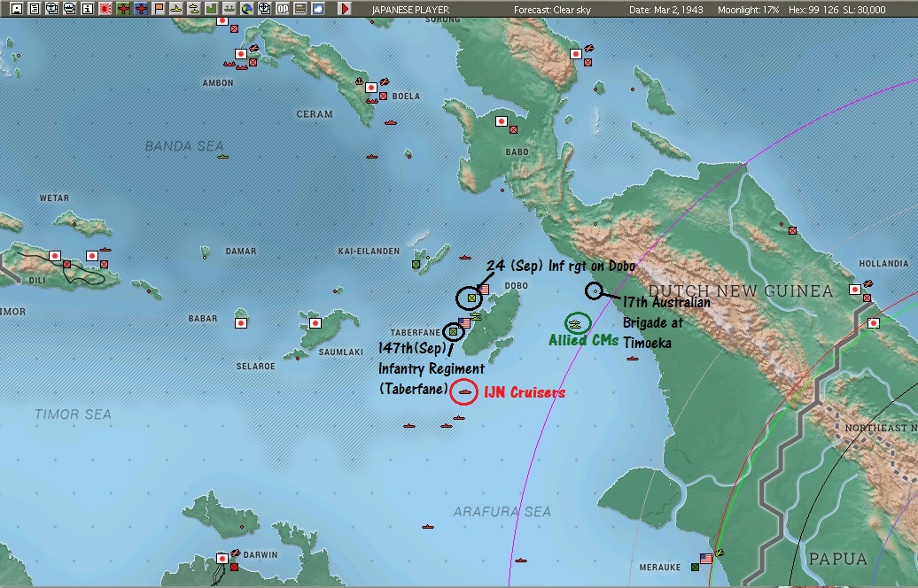
Task: Select the Japanese base flag at Babo
Action: point(502,121)
